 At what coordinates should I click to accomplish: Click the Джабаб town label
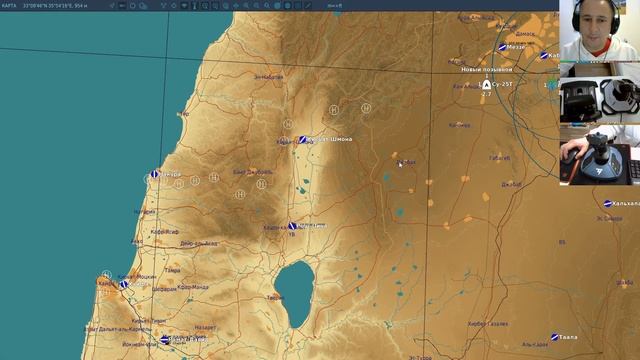click(x=511, y=184)
